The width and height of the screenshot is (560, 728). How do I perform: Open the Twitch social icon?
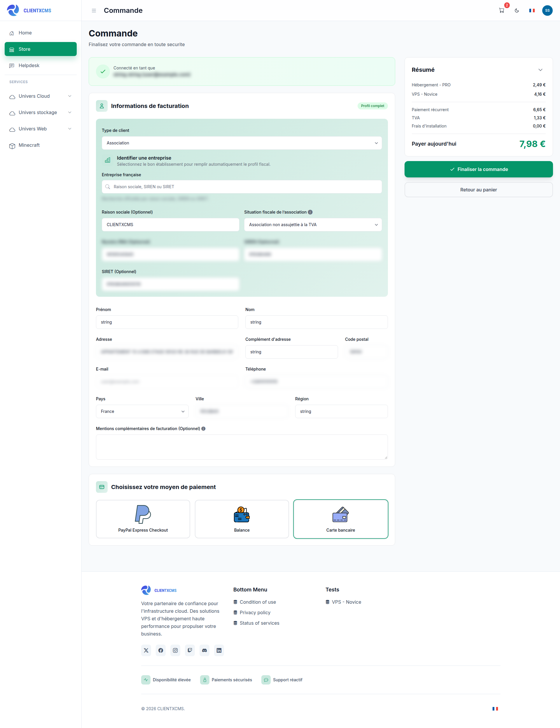(190, 650)
